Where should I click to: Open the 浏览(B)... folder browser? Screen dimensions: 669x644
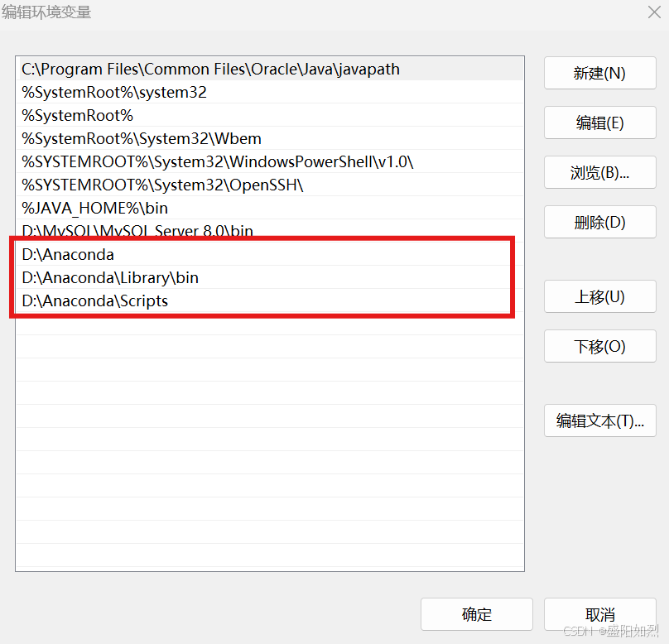(x=600, y=172)
